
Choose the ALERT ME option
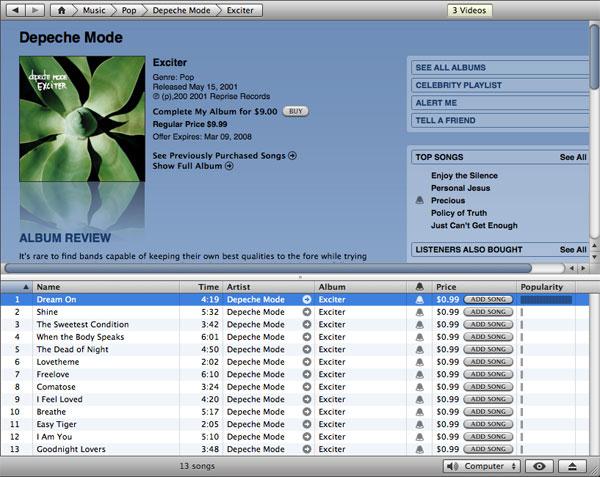tap(500, 103)
